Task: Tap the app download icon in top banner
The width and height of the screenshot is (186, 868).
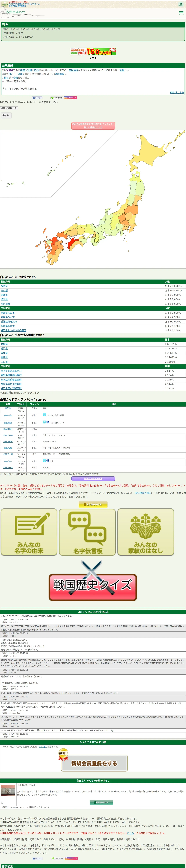Action: pyautogui.click(x=181, y=4)
